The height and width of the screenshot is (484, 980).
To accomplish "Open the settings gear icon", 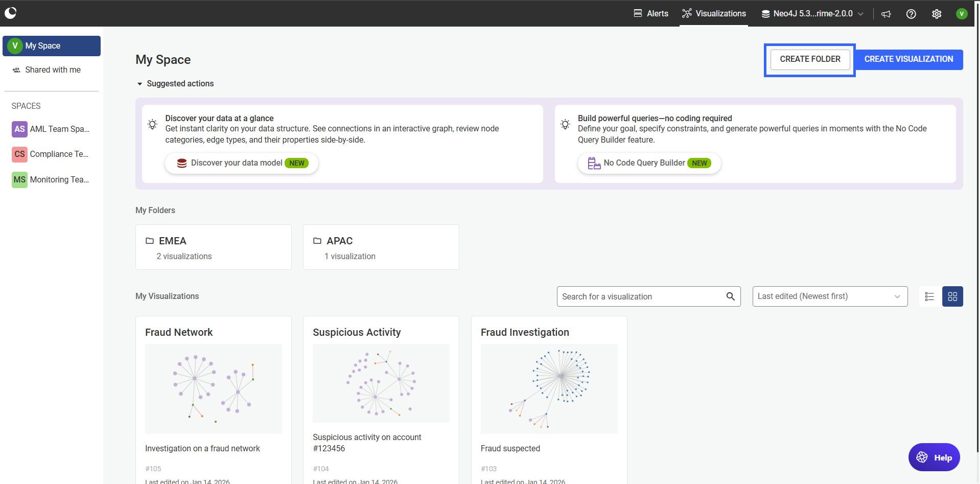I will (x=937, y=14).
